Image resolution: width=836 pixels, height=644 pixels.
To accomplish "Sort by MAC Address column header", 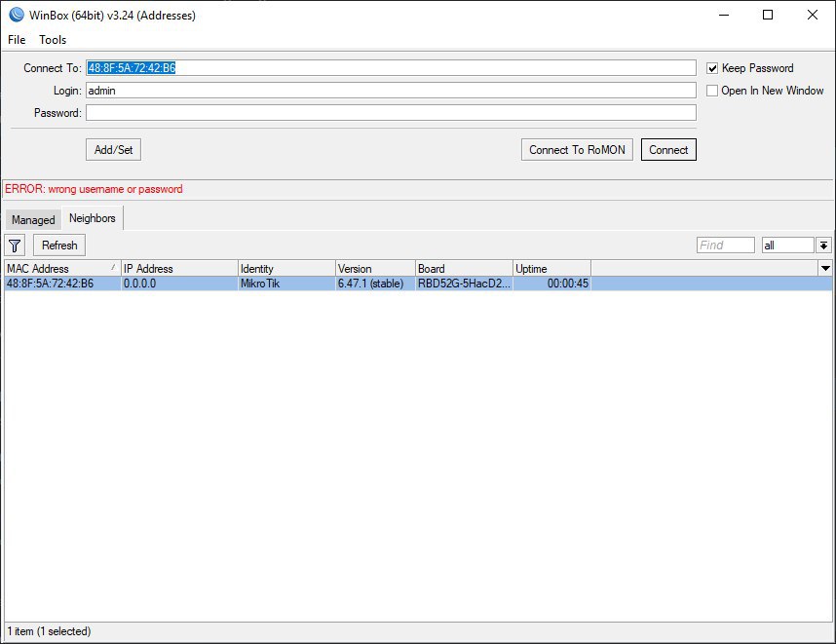I will tap(62, 269).
